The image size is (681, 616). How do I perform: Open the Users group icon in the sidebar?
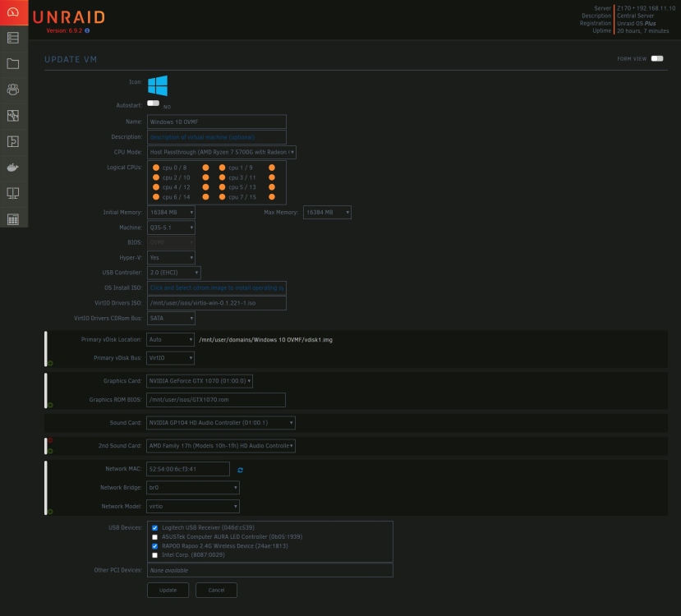13,90
